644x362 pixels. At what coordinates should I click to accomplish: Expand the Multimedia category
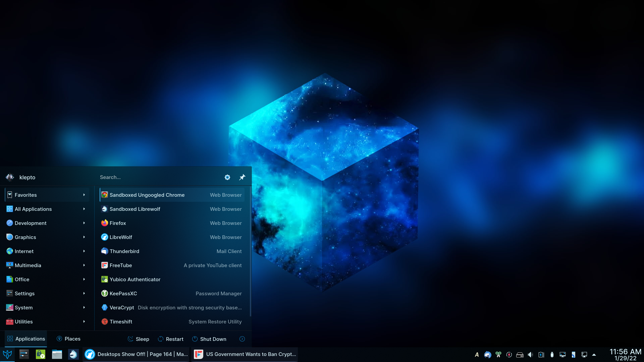point(28,265)
